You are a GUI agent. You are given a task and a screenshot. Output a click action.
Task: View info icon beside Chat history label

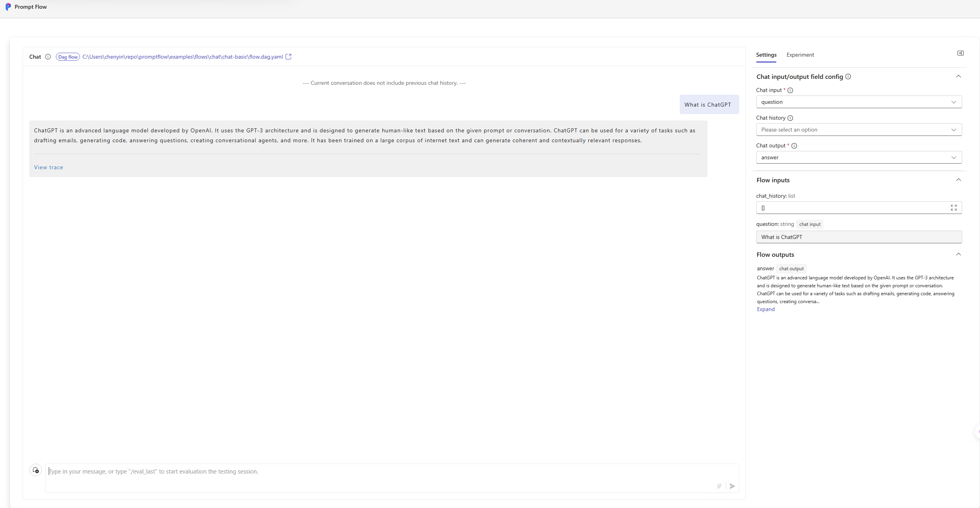pos(790,118)
